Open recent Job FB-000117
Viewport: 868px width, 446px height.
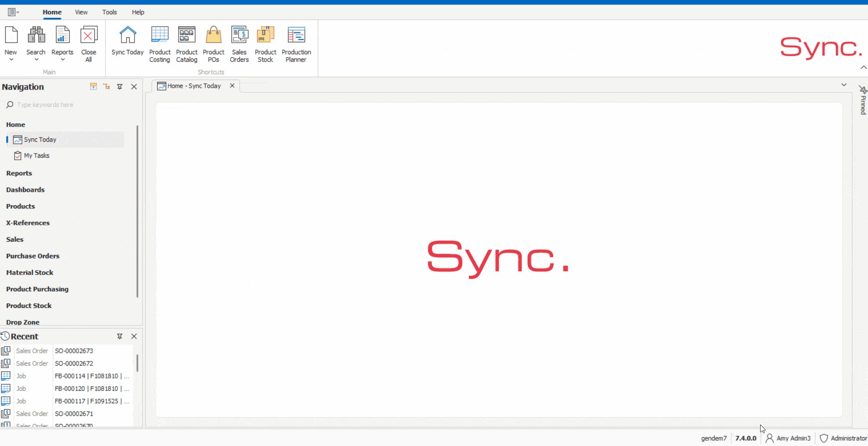point(67,401)
